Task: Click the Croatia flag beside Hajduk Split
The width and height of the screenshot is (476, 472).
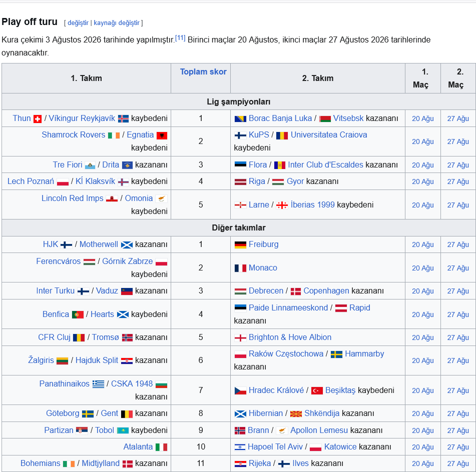Action: (x=127, y=360)
